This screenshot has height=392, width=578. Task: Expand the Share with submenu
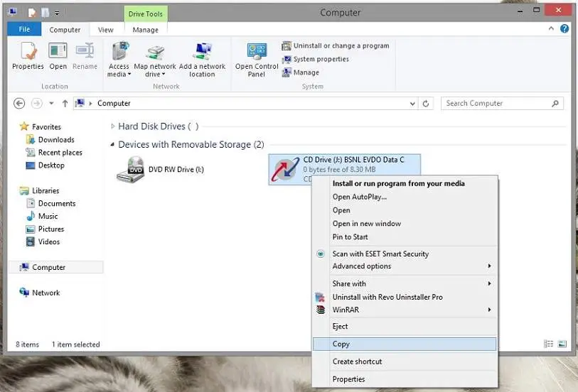click(x=405, y=283)
